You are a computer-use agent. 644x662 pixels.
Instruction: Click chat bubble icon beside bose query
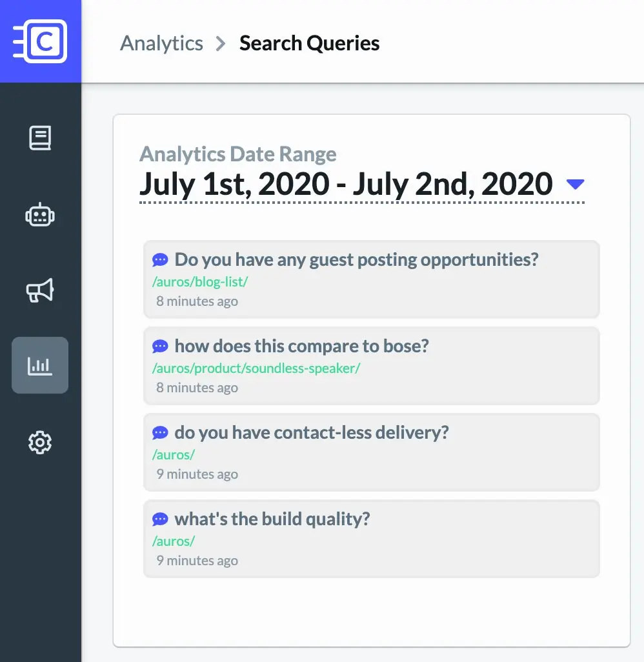(160, 346)
